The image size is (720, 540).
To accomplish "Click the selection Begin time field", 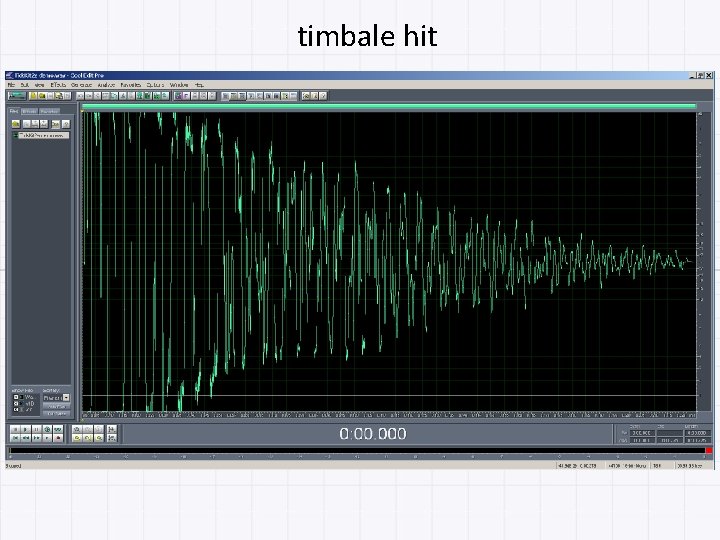I will (642, 433).
